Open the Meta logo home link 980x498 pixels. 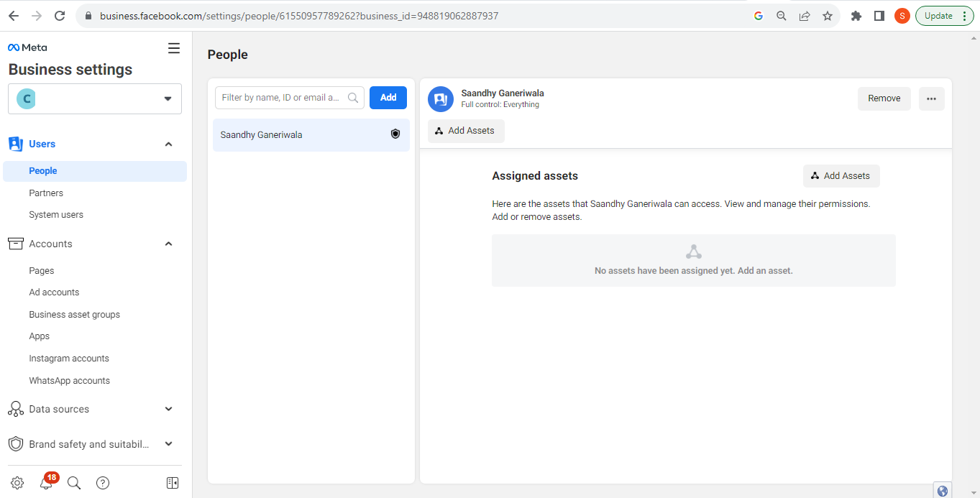click(x=27, y=47)
